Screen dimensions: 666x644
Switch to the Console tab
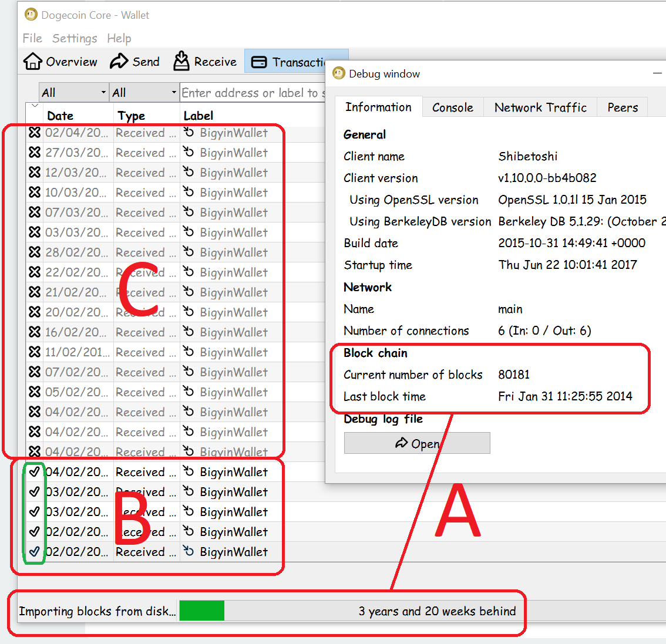[x=453, y=107]
